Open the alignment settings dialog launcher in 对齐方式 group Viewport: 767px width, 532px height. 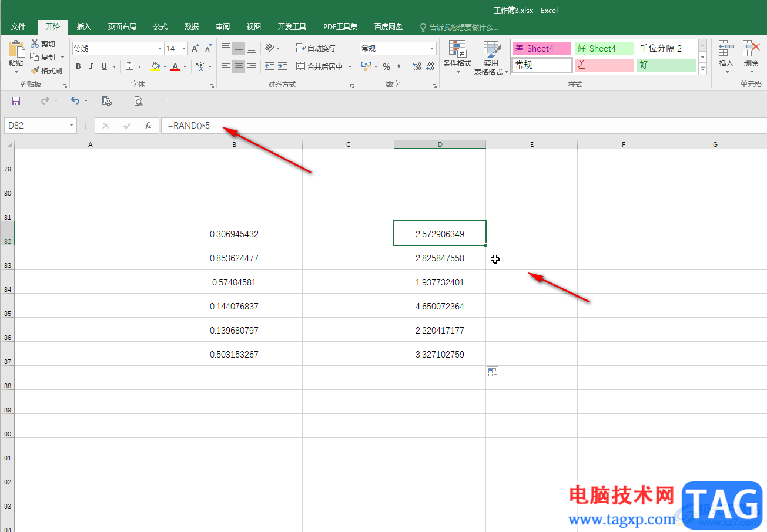[353, 86]
